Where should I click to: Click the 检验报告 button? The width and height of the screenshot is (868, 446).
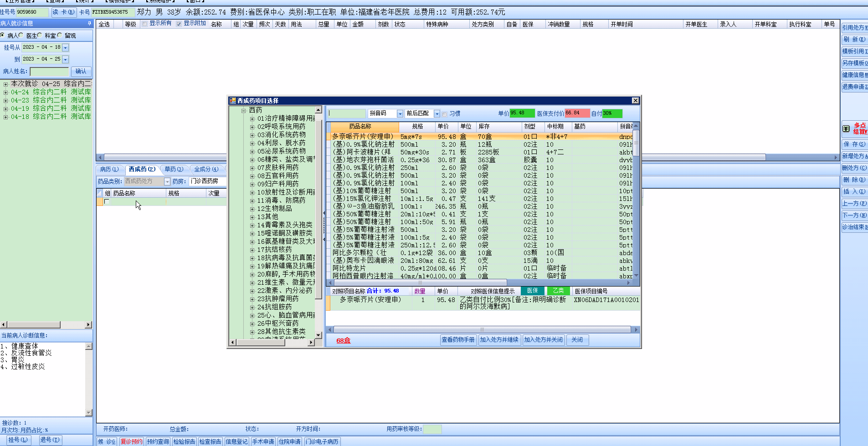coord(184,441)
